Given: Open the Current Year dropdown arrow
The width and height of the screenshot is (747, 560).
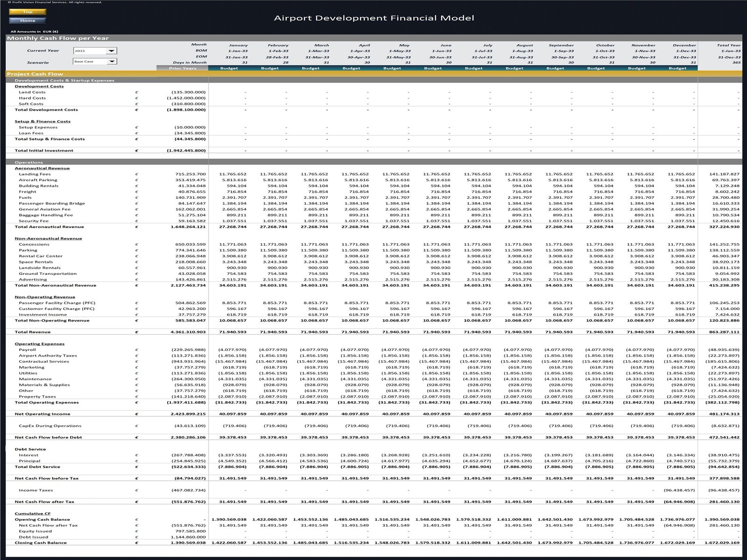Looking at the screenshot, I should tap(112, 51).
